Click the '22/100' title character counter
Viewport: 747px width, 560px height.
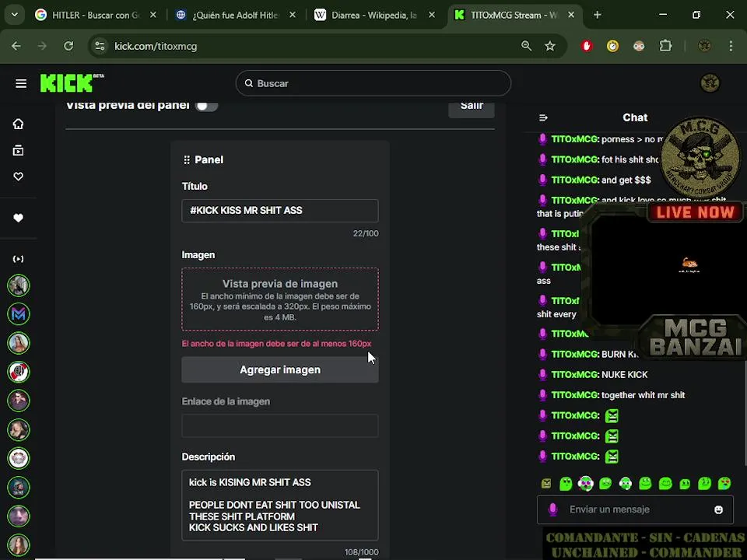tap(366, 234)
